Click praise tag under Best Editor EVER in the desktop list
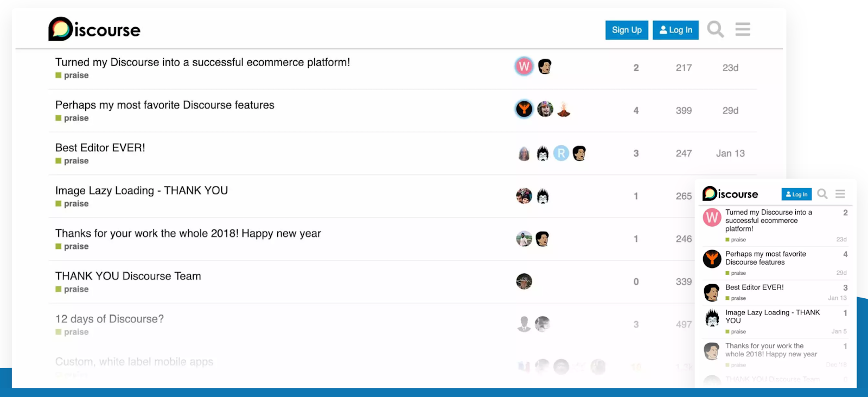The image size is (868, 397). click(72, 161)
